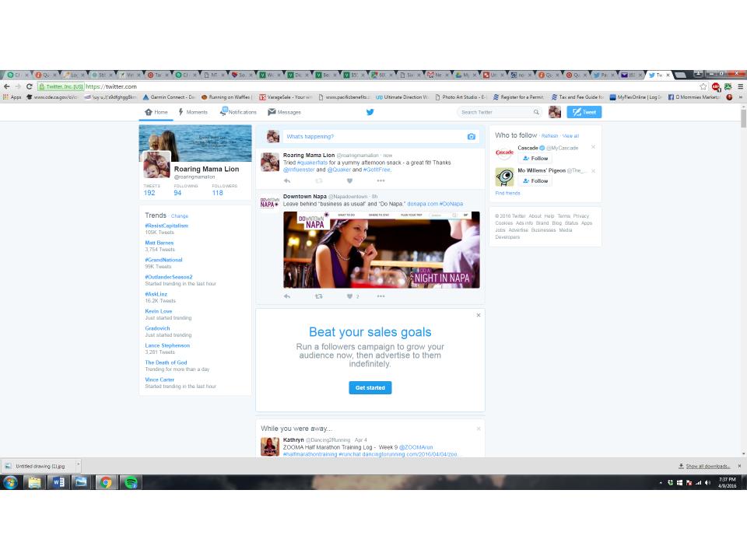Open the Apps bookmark shortcut
The width and height of the screenshot is (747, 560).
(12, 97)
